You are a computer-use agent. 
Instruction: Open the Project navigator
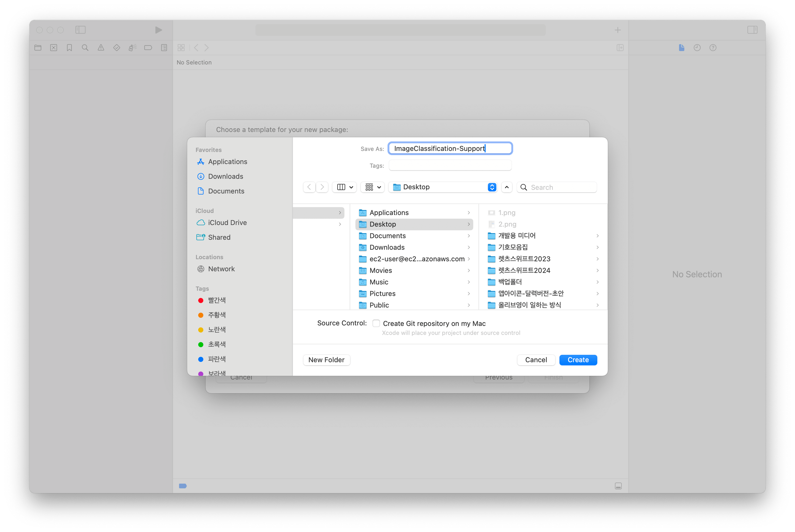pos(38,47)
